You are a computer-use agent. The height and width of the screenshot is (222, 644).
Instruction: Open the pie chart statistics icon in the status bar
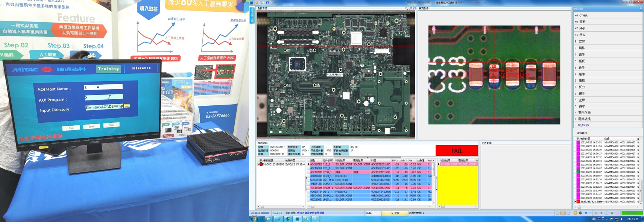[x=580, y=213]
